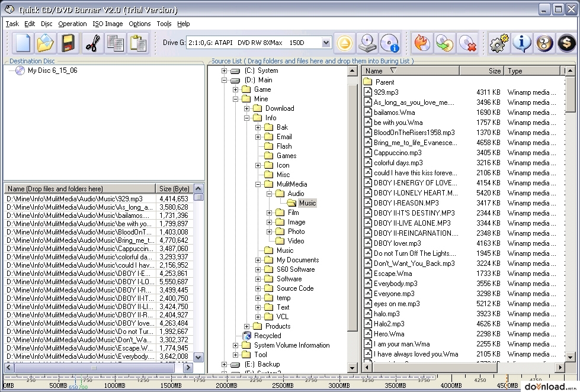
Task: Click the Copy disc green arrow icon
Action: point(444,43)
